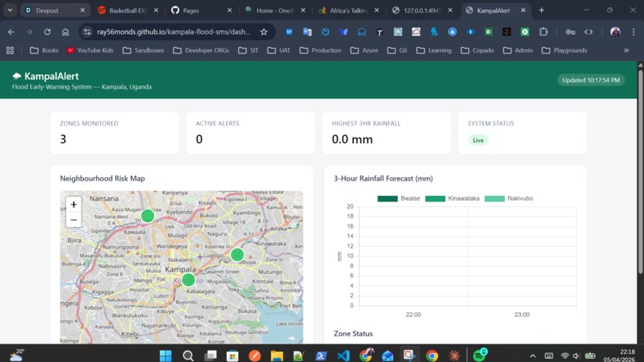Open the Sandboxes bookmark folder
Screen dimensions: 644x362
point(143,50)
